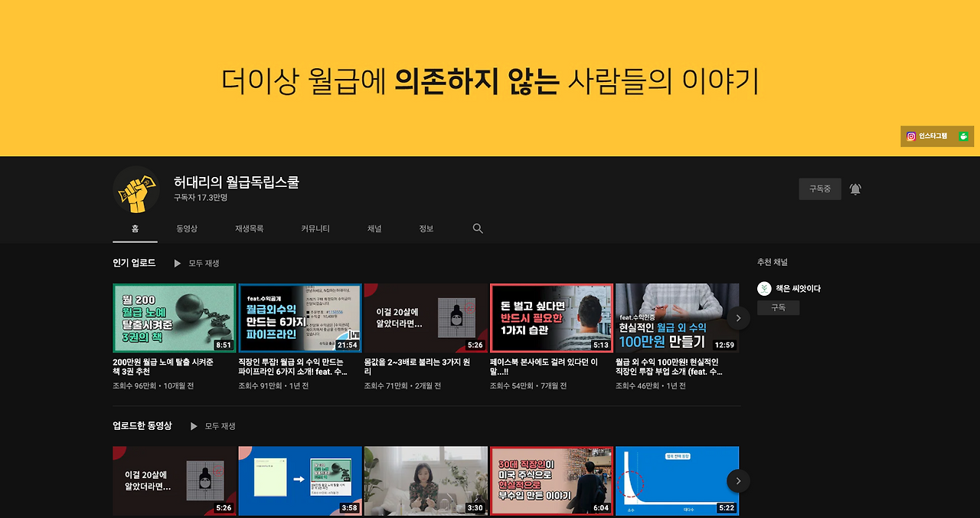Expand more popular uploads with the right carousel arrow
Screen dimensions: 980x518
pyautogui.click(x=737, y=318)
